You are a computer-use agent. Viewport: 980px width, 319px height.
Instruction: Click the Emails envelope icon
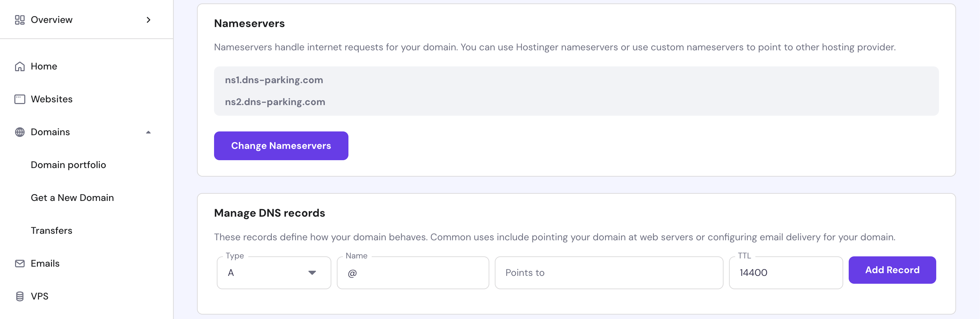[20, 264]
